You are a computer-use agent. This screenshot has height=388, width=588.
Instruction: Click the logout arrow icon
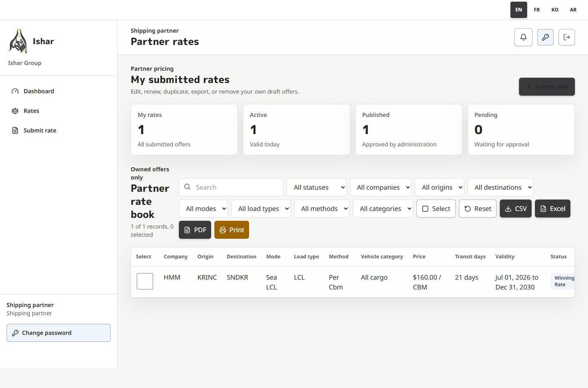[x=567, y=37]
